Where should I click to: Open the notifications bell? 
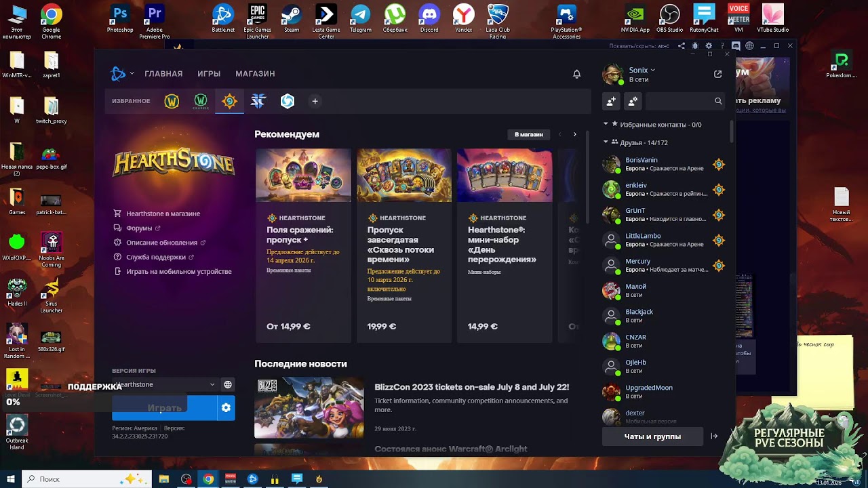pos(576,74)
